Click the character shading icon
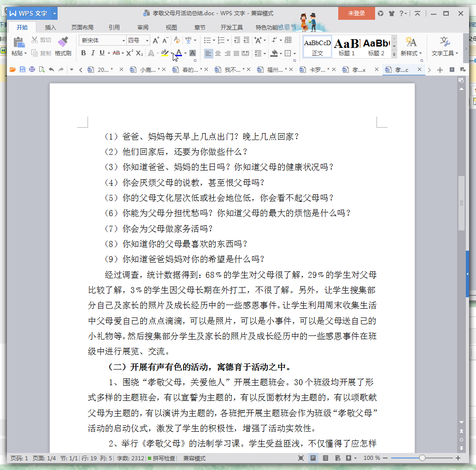 tap(193, 53)
